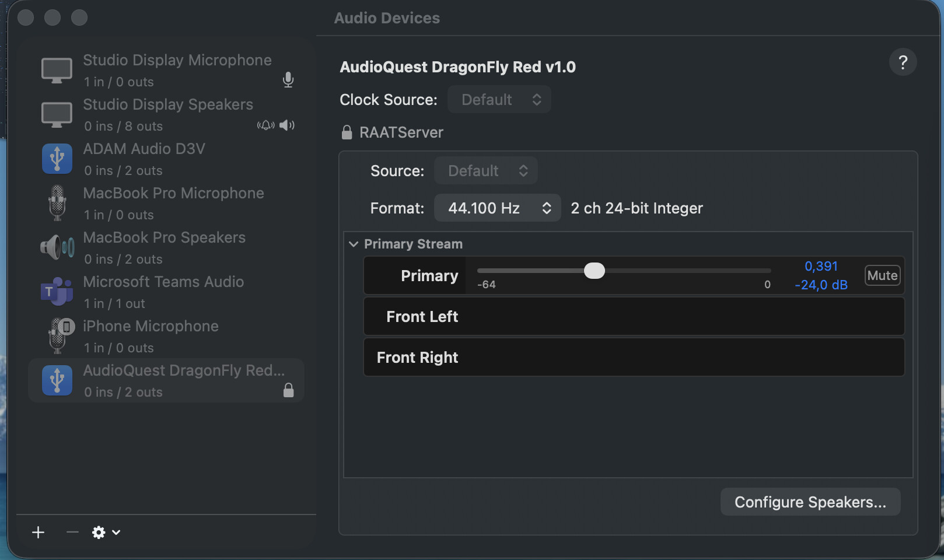Viewport: 944px width, 560px height.
Task: Select Studio Display Speakers in device list
Action: coord(167,114)
